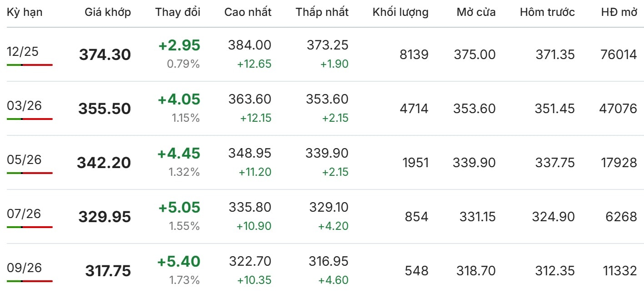The height and width of the screenshot is (293, 644).
Task: Click the matched price 374.30
Action: tap(105, 55)
